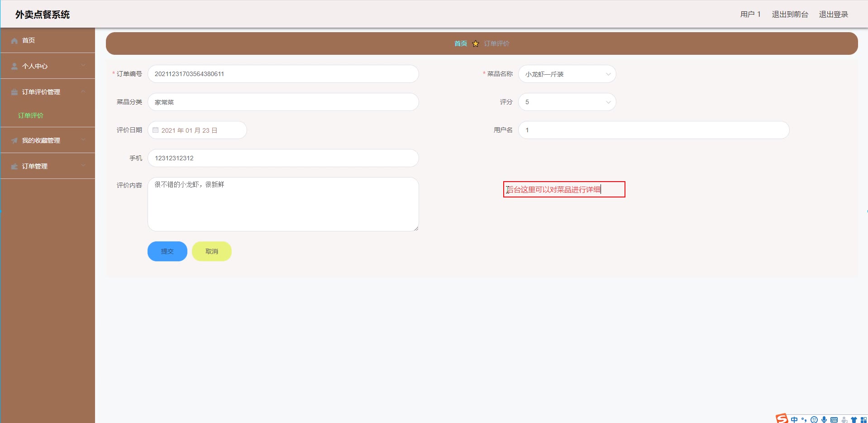Click the paper-plane icon for 我的收藏管理
The width and height of the screenshot is (868, 423).
click(x=14, y=140)
